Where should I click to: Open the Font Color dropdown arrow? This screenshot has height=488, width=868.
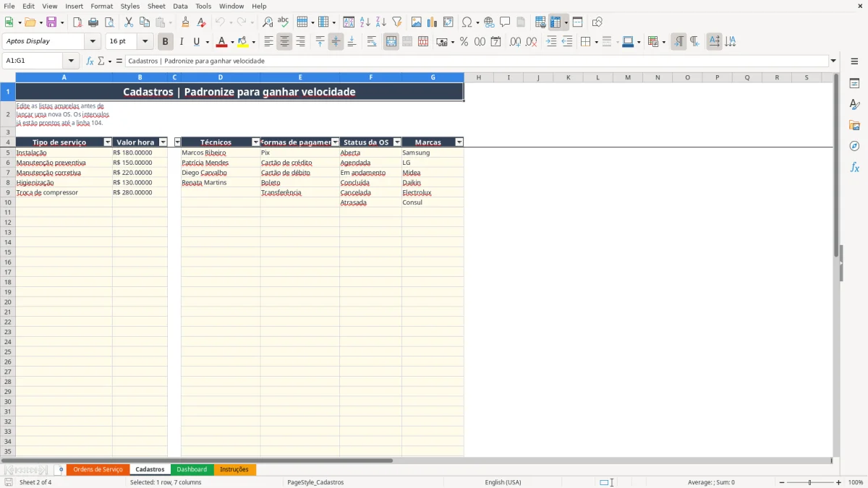(232, 42)
